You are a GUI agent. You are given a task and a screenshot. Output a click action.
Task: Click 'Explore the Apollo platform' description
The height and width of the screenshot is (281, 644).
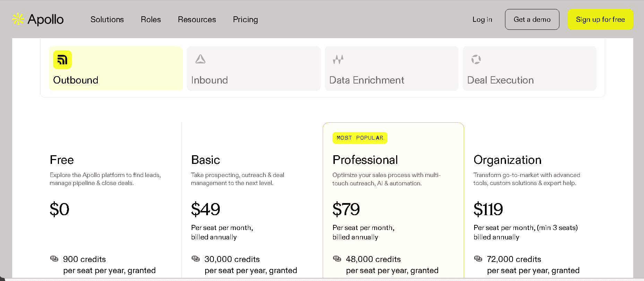[x=105, y=179]
